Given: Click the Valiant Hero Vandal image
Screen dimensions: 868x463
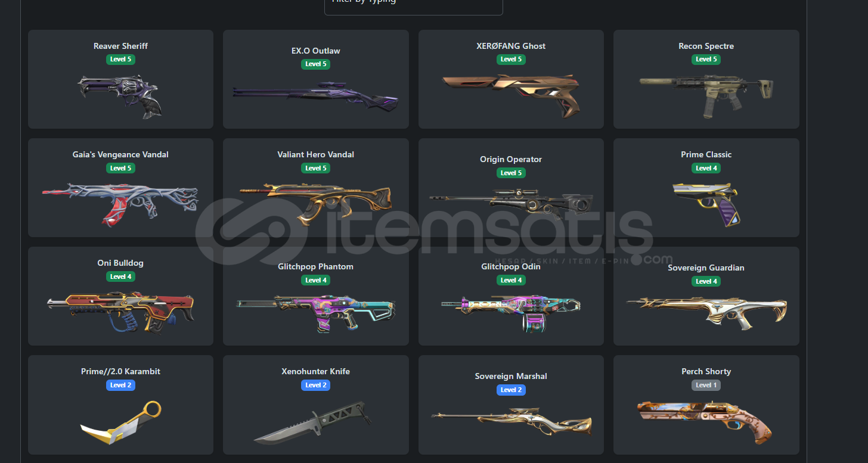Looking at the screenshot, I should (315, 204).
